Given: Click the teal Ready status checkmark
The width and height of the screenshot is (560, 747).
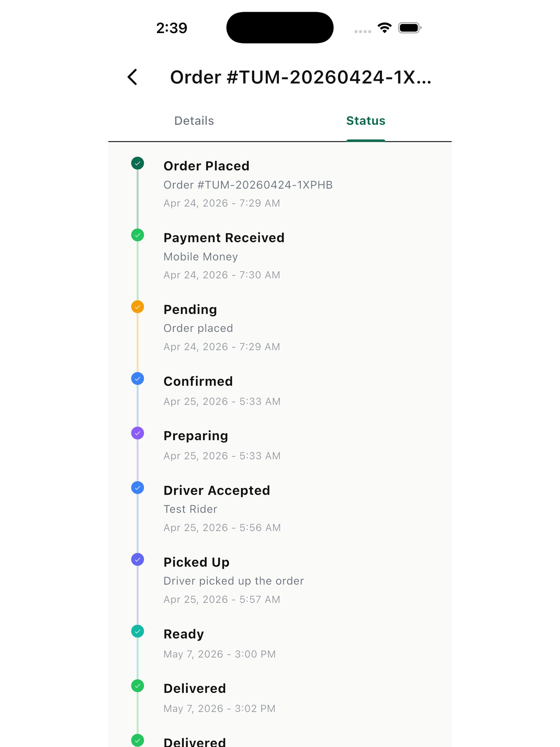Looking at the screenshot, I should click(x=138, y=631).
